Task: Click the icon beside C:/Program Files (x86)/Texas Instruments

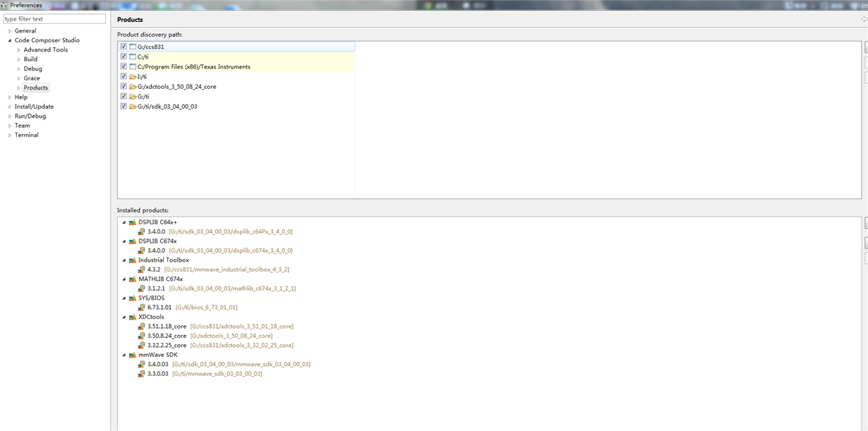Action: click(x=133, y=67)
